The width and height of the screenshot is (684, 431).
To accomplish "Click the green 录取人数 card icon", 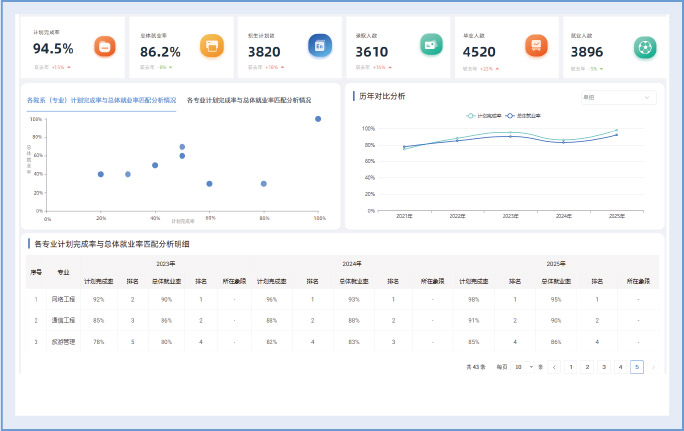I will (429, 46).
